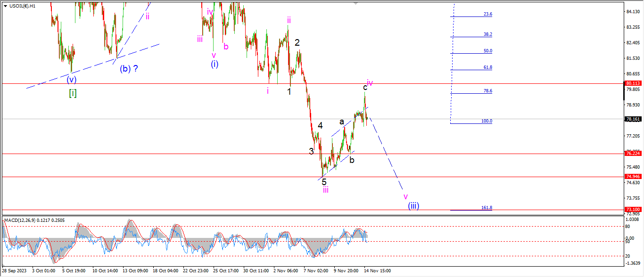Click the magenta iv label above wave c
Screen dimensions: 644x277
point(370,83)
